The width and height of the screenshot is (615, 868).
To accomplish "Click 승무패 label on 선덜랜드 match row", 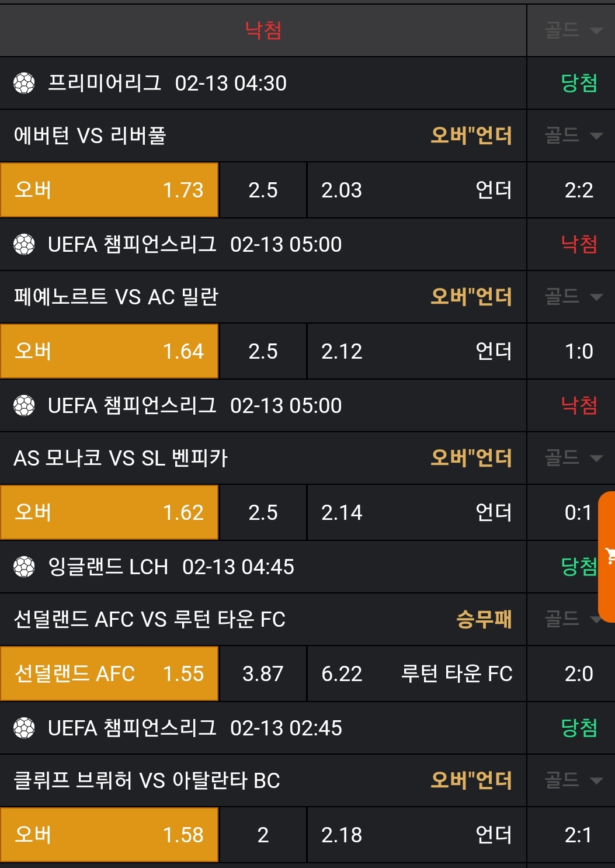I will [x=484, y=620].
